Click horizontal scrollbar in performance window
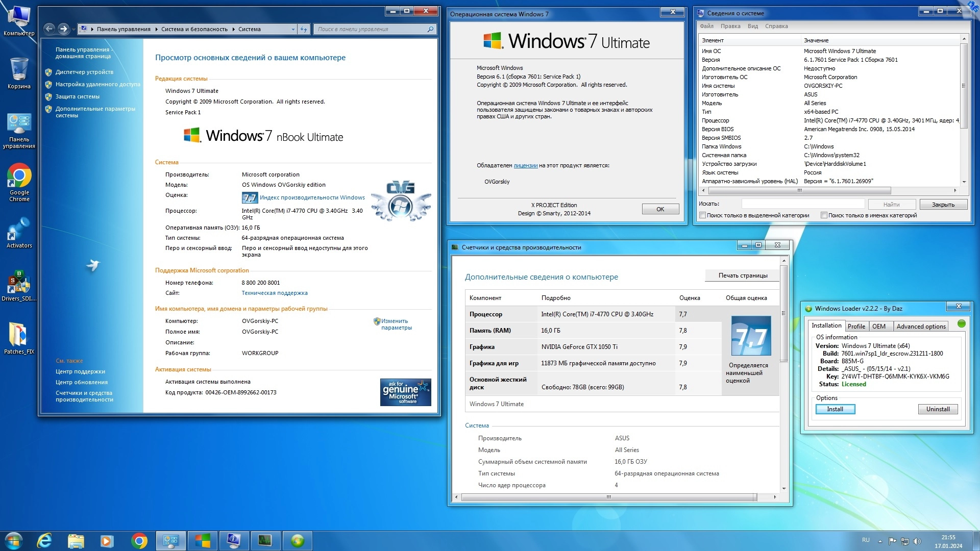Image resolution: width=980 pixels, height=551 pixels. 608,497
